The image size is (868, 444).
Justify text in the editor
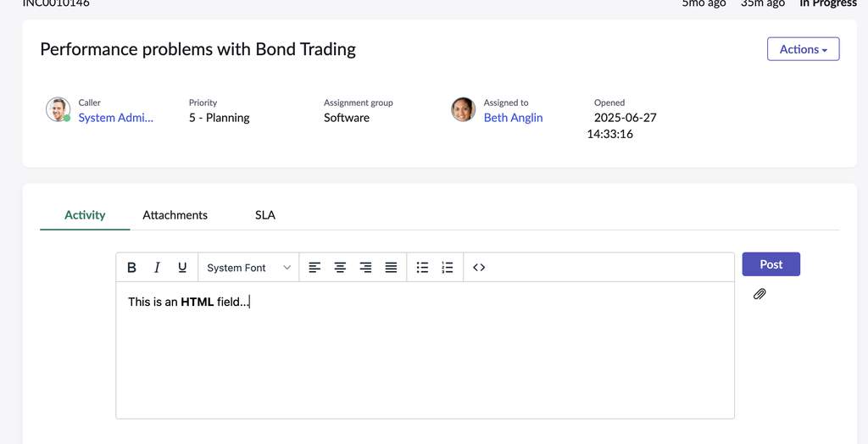pos(391,268)
